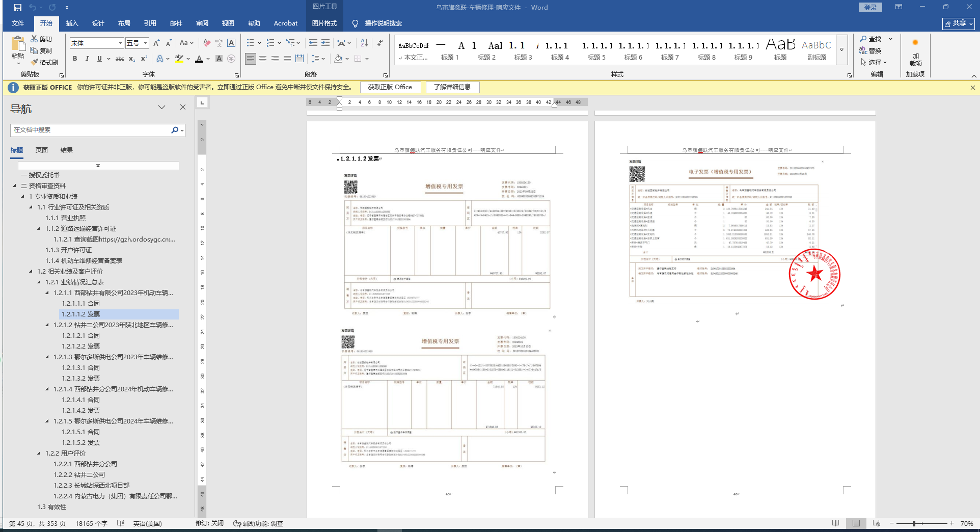Click the Increase Indent icon
The image size is (980, 532).
pyautogui.click(x=325, y=43)
